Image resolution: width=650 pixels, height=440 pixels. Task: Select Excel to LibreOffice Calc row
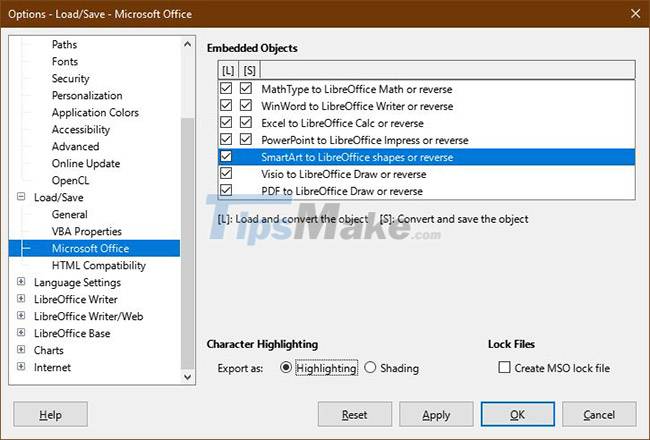click(x=427, y=123)
